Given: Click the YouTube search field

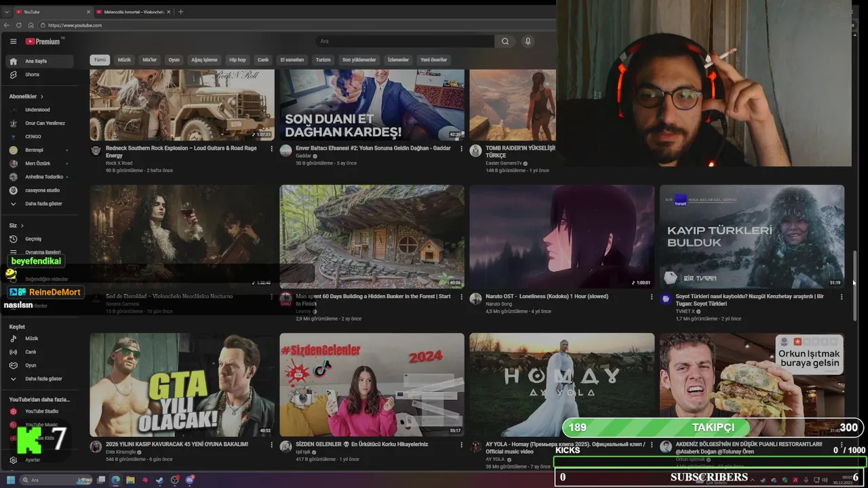Looking at the screenshot, I should pyautogui.click(x=405, y=41).
